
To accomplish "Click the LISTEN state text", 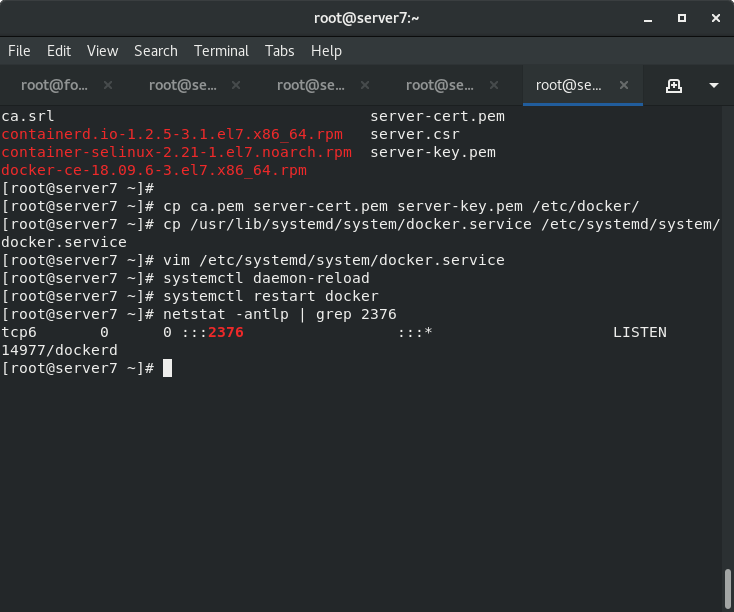I will pos(639,332).
